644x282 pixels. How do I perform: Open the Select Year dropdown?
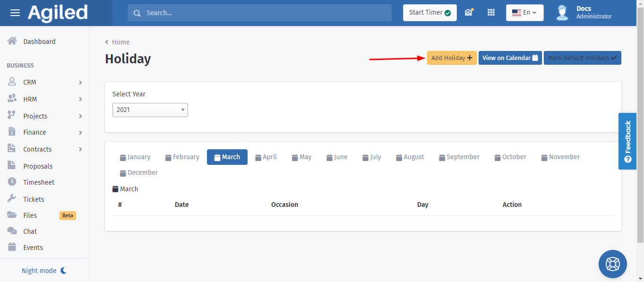point(150,110)
